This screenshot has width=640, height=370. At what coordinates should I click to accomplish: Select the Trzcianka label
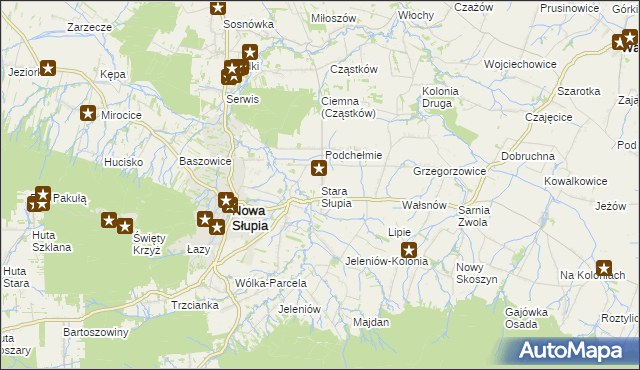[195, 306]
